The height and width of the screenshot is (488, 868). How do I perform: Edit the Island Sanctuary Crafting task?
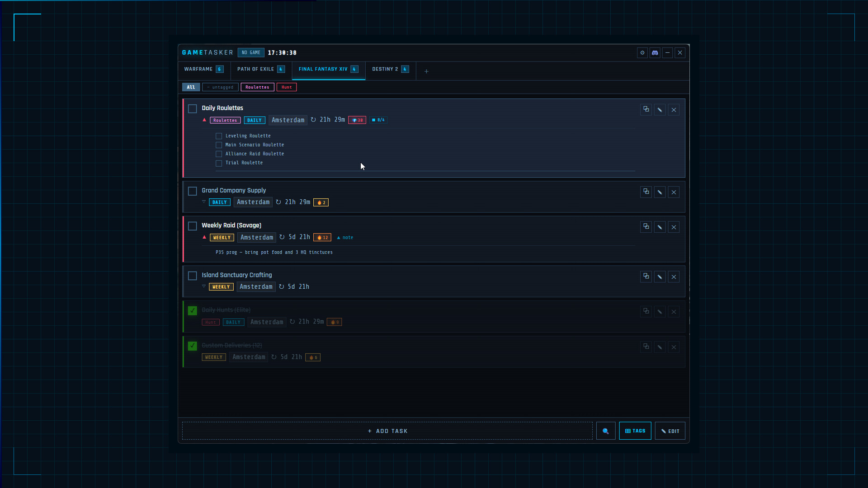[x=660, y=277]
